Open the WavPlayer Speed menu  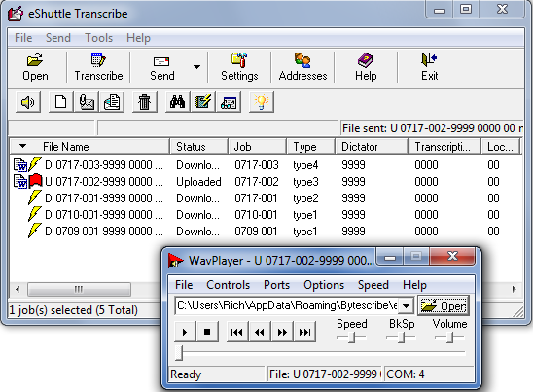(373, 285)
